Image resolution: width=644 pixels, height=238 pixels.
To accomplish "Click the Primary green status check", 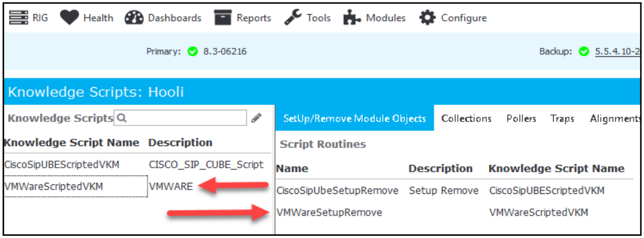I will click(193, 51).
